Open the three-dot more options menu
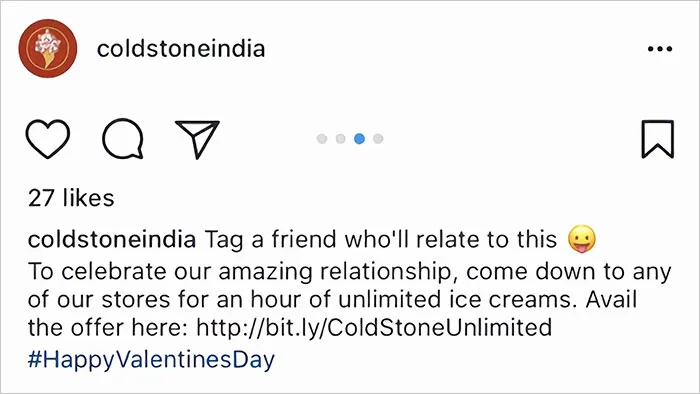The width and height of the screenshot is (700, 394). pyautogui.click(x=660, y=49)
